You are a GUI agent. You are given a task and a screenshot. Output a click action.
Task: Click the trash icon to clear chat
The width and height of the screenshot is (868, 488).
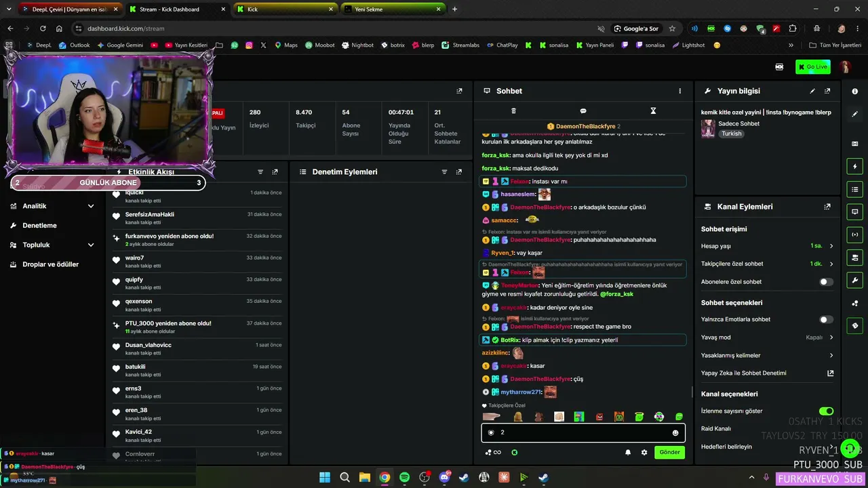click(513, 110)
